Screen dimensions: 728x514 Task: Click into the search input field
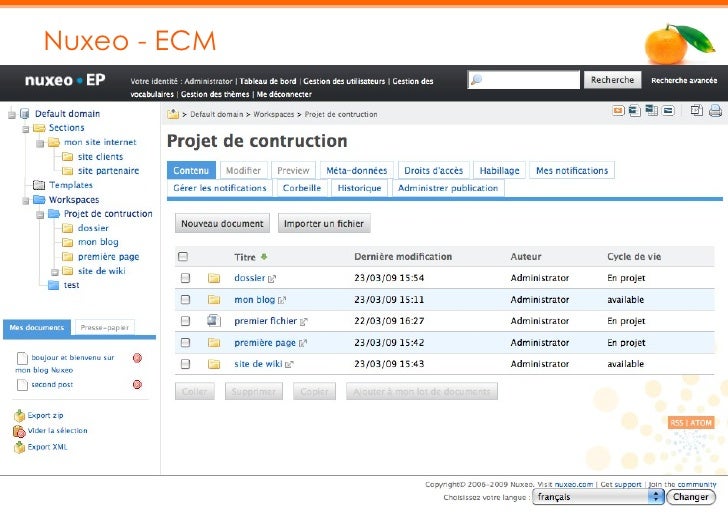pyautogui.click(x=523, y=80)
